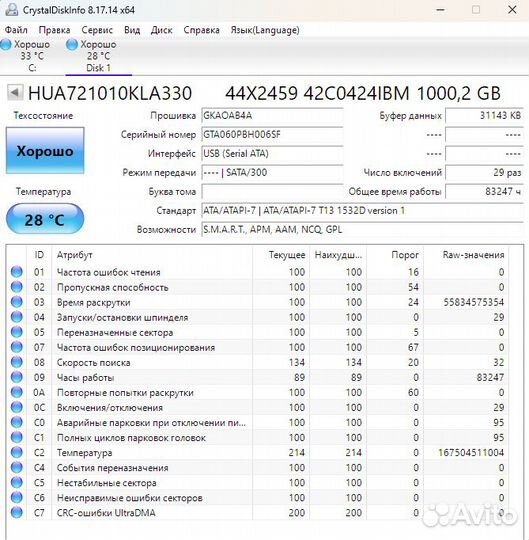Click status orb for CRC-ошибки UltraDMA
The width and height of the screenshot is (529, 540).
coord(17,512)
